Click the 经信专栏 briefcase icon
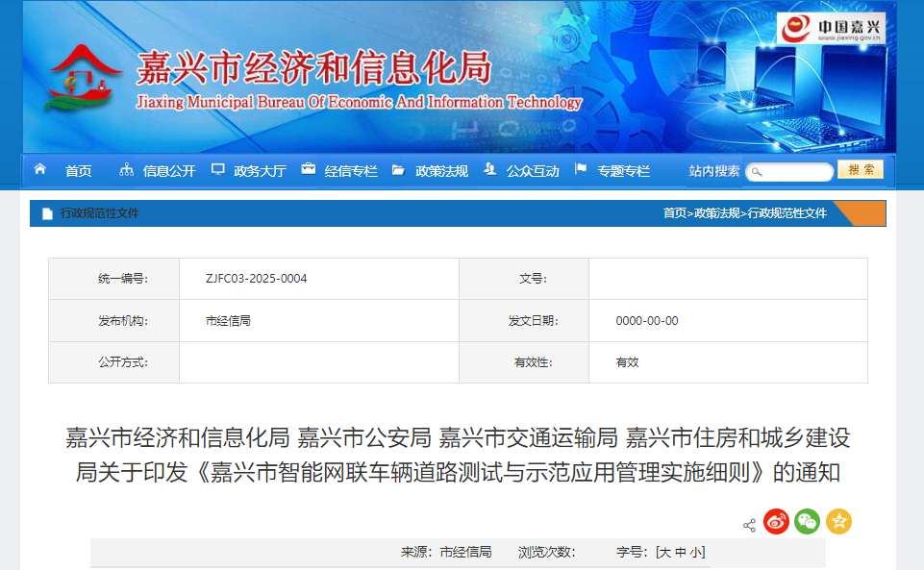 [309, 169]
